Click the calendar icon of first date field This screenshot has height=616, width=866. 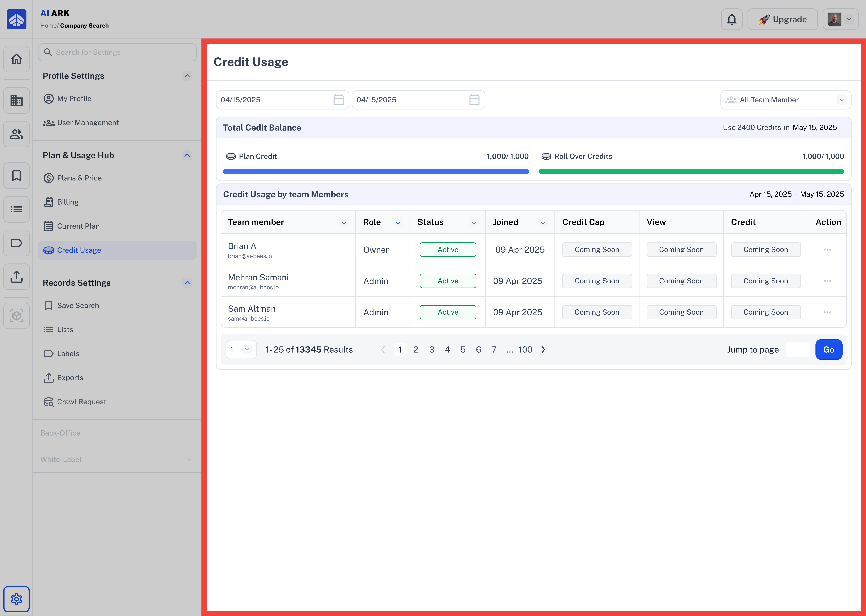pos(339,100)
